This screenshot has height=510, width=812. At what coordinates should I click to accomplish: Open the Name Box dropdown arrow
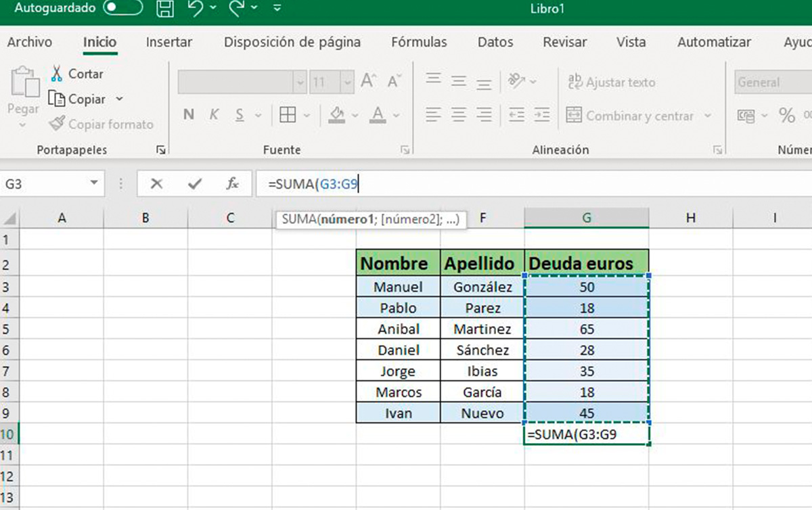tap(95, 184)
